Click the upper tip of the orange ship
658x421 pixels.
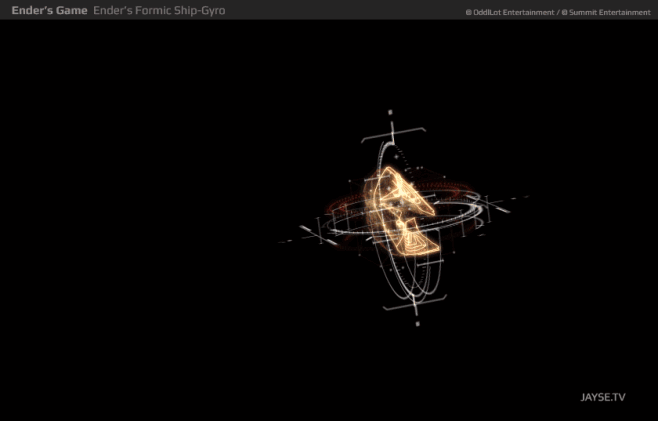(x=389, y=171)
